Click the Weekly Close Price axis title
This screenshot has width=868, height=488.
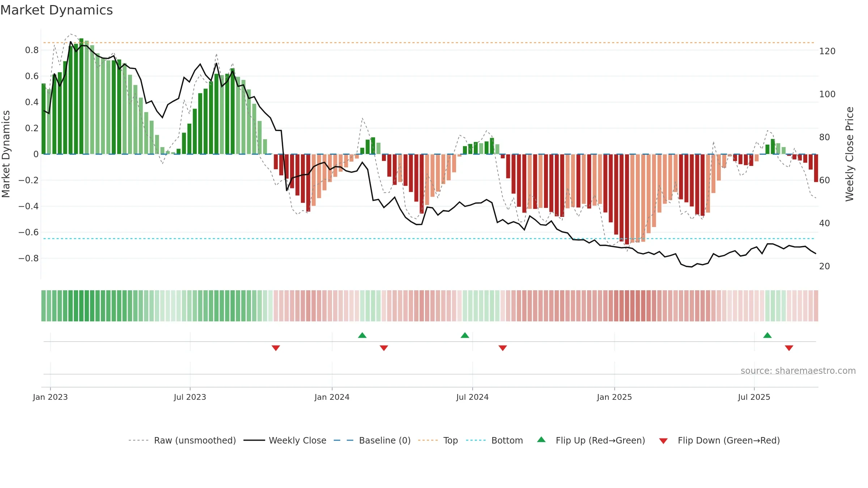(x=850, y=154)
